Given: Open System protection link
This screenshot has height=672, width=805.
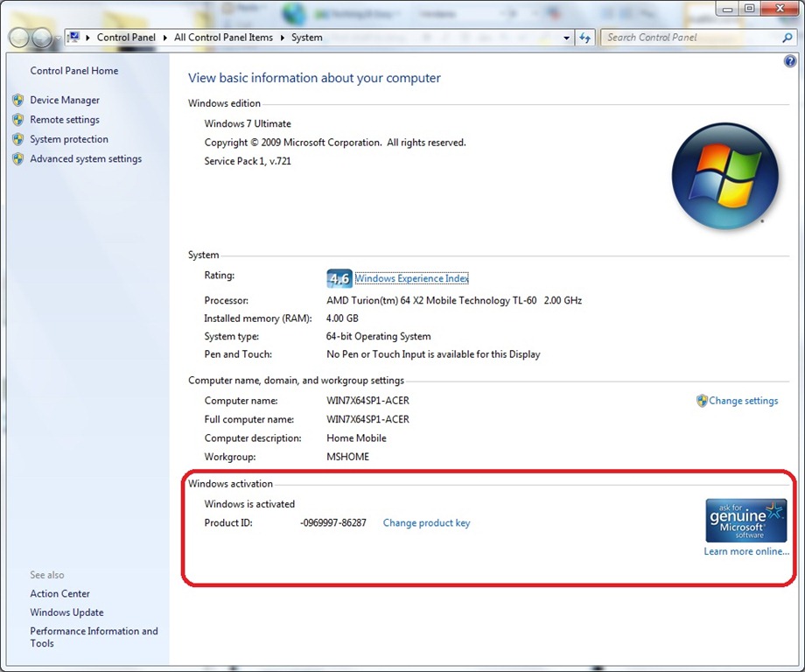Looking at the screenshot, I should pyautogui.click(x=69, y=139).
